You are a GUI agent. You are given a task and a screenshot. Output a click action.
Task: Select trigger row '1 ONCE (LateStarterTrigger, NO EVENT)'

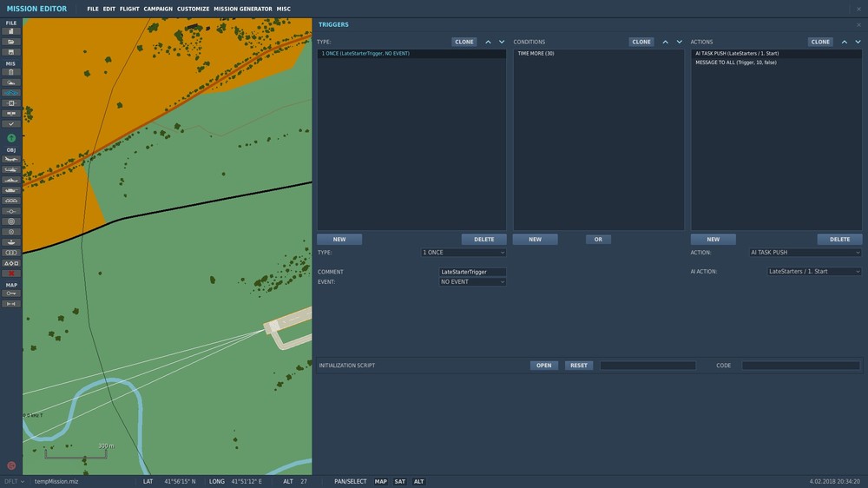click(x=411, y=54)
